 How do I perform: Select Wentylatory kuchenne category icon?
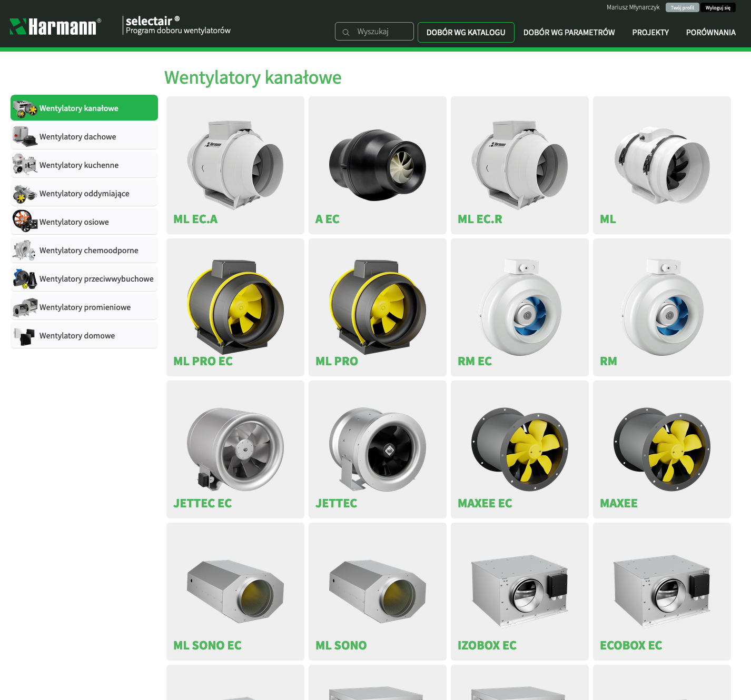point(25,165)
